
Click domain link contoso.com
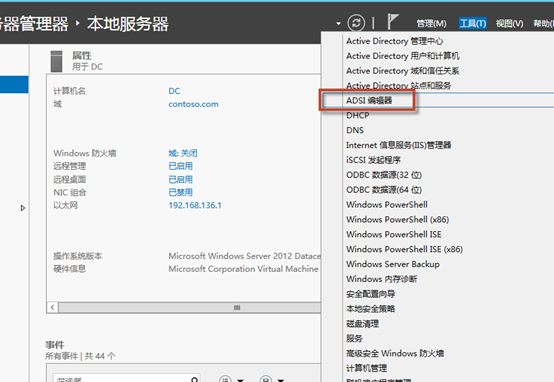(193, 104)
